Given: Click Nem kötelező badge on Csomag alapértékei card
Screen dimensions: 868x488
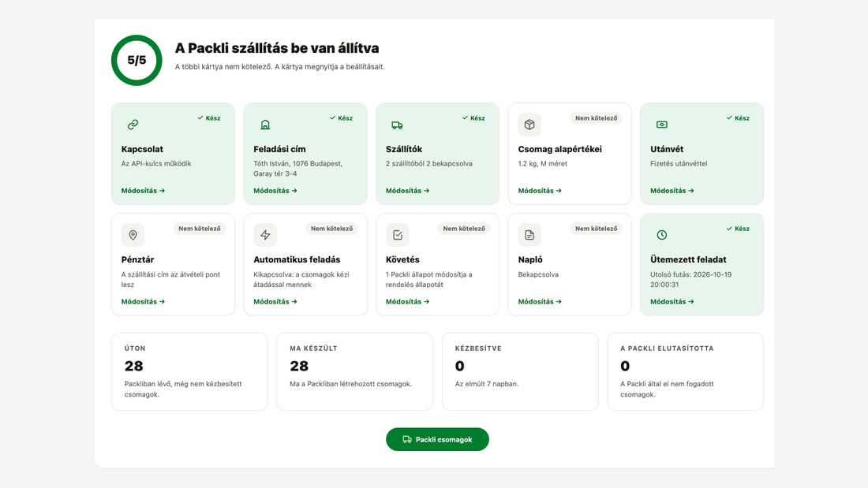Looking at the screenshot, I should [597, 117].
